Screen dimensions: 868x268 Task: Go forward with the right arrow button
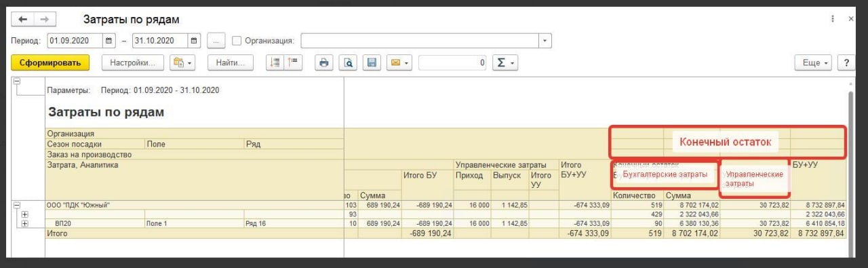click(45, 20)
